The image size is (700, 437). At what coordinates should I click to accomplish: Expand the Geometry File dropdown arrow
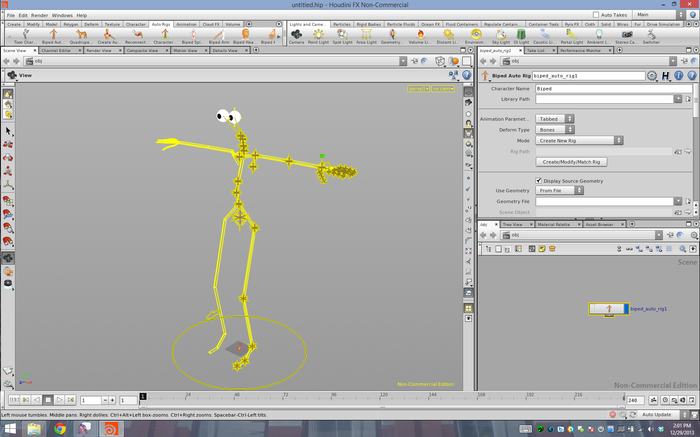(678, 201)
